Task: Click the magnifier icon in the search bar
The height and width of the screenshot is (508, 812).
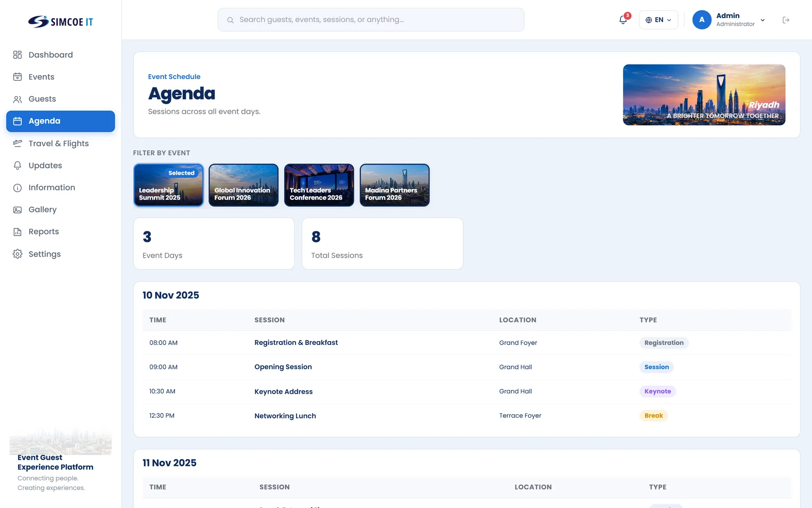Action: [x=230, y=20]
